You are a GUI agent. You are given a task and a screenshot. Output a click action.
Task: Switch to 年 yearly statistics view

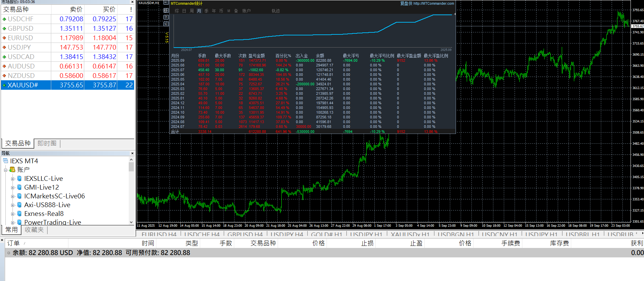(214, 11)
